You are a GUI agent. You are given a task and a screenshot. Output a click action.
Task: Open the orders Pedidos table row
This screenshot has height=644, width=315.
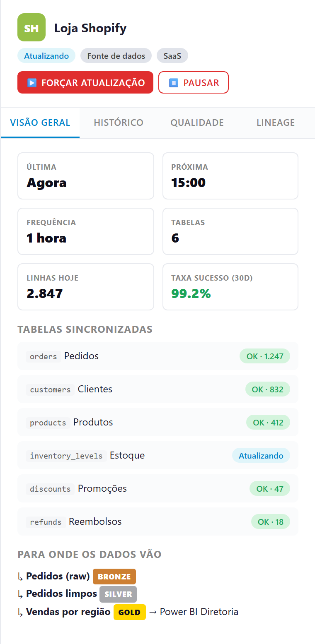[x=158, y=356]
